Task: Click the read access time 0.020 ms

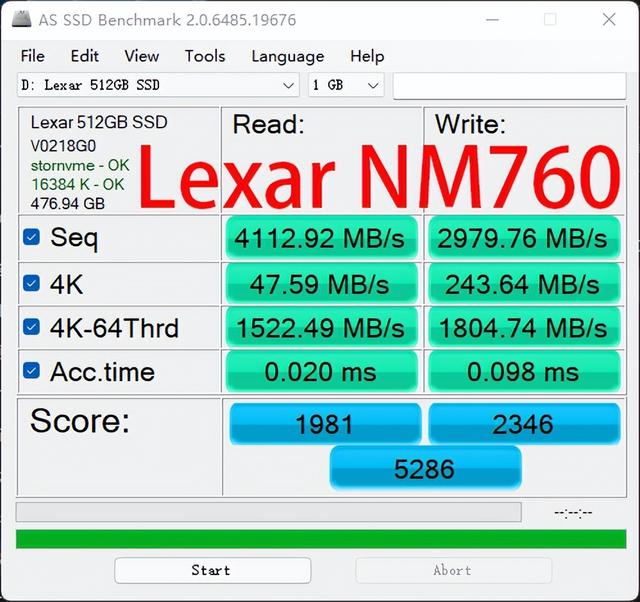Action: [x=321, y=372]
